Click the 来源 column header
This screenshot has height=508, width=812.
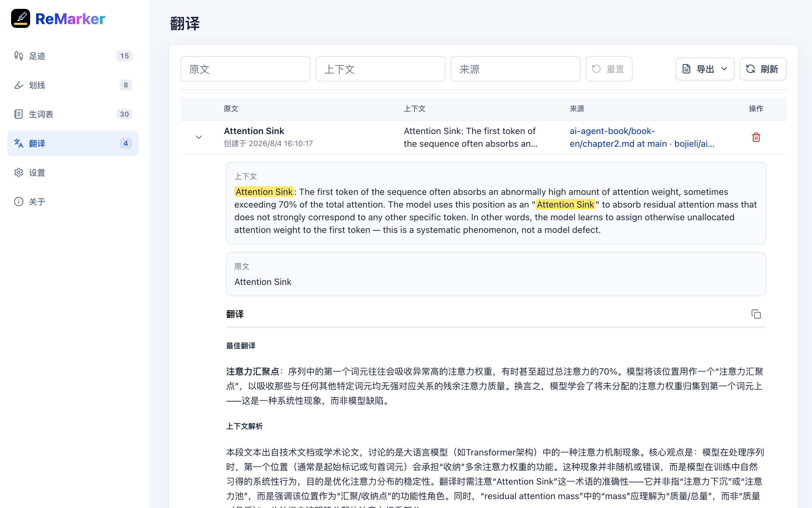pyautogui.click(x=577, y=109)
